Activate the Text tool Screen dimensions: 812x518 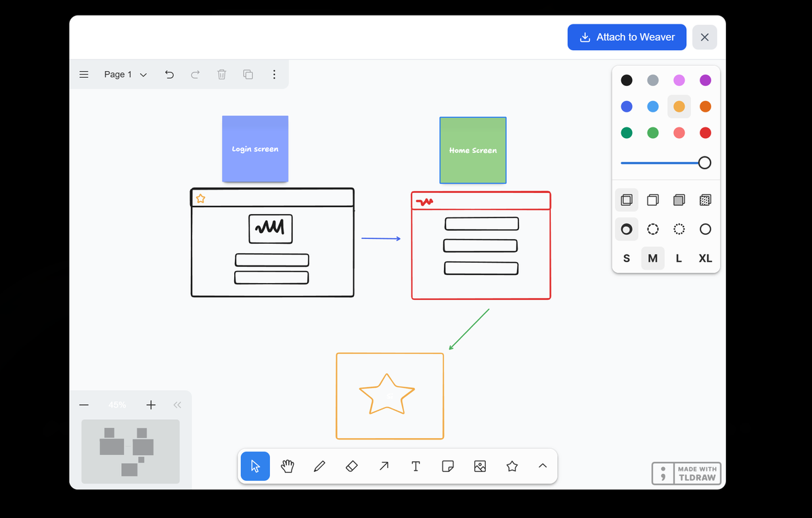point(415,466)
